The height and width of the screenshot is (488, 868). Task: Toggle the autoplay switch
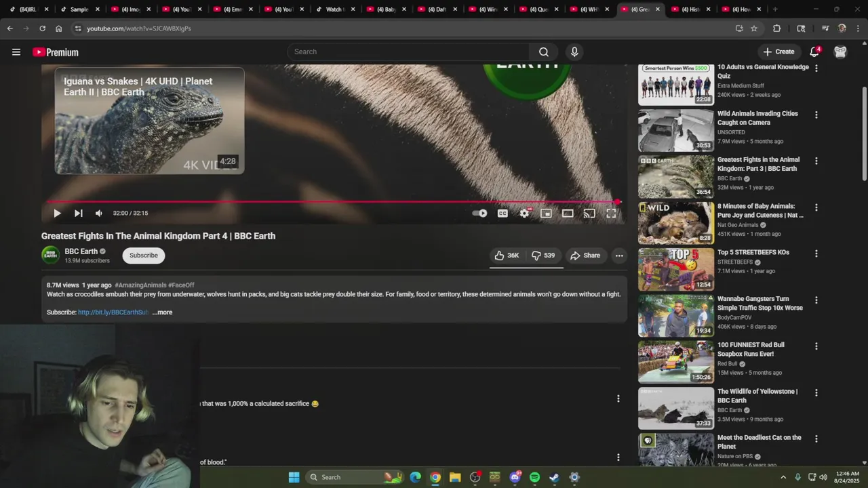tap(480, 213)
